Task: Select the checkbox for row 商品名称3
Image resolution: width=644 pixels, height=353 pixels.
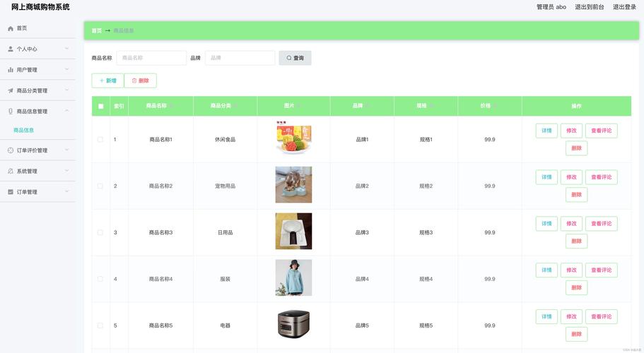Action: 100,232
